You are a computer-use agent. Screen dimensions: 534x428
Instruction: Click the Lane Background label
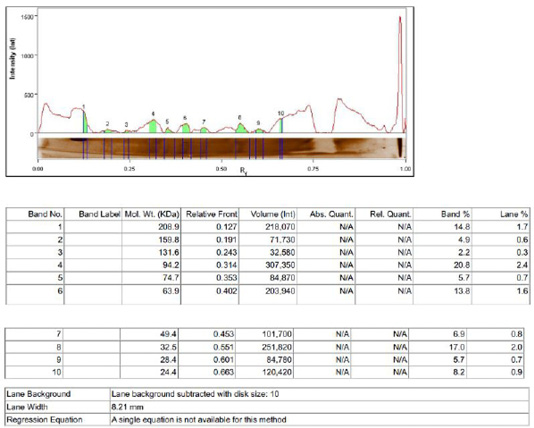coord(38,394)
